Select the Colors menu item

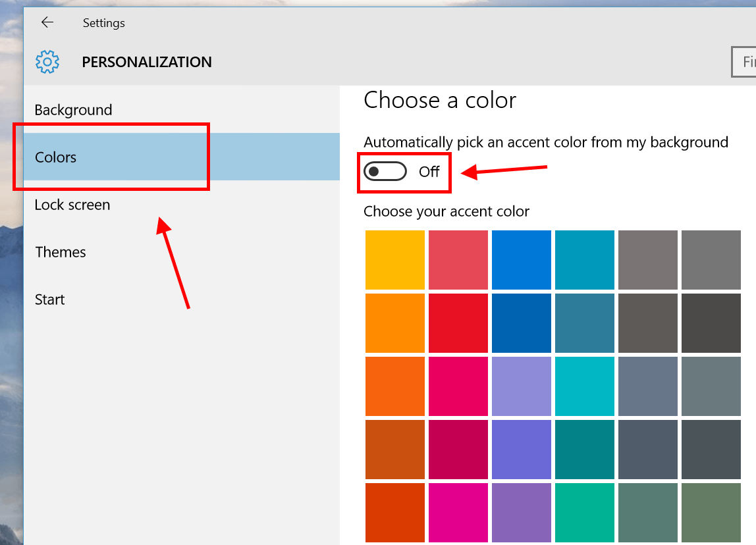click(x=182, y=157)
